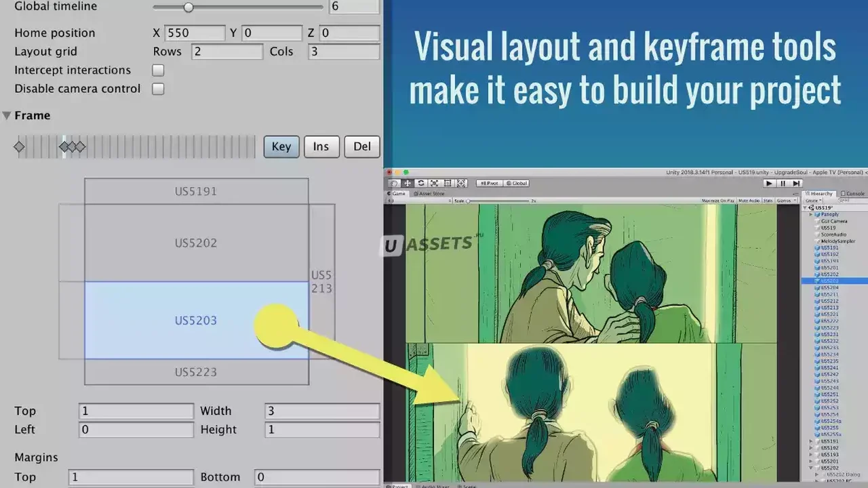This screenshot has width=868, height=488.
Task: Select the US5 213 panel in layout
Action: (x=321, y=282)
